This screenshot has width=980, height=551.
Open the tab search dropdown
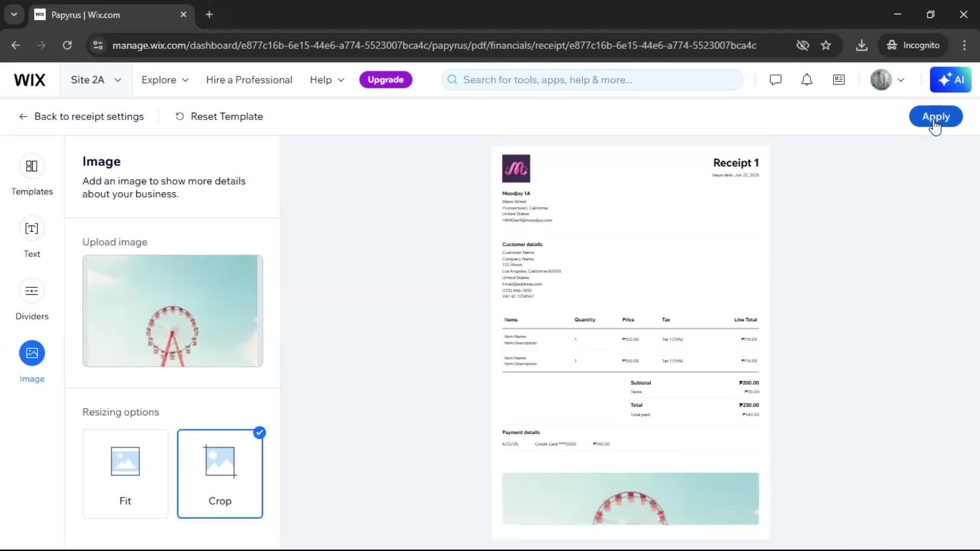(x=14, y=15)
